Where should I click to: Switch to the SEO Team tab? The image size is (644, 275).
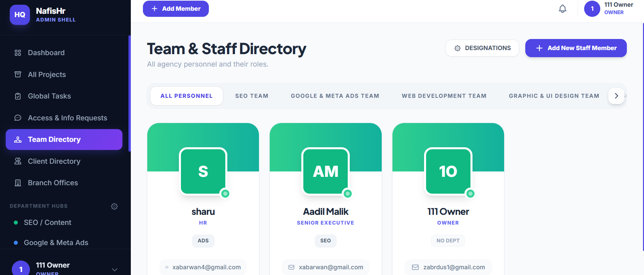click(x=252, y=96)
